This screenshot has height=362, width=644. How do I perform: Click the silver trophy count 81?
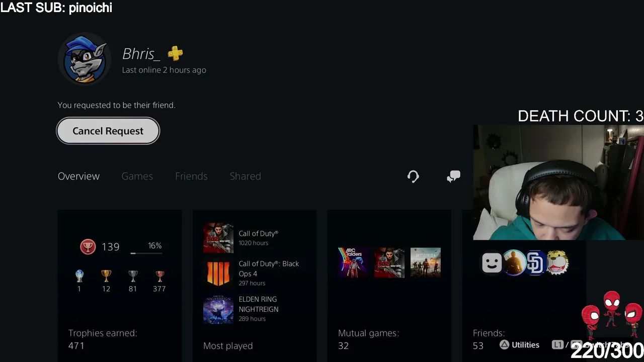click(133, 289)
